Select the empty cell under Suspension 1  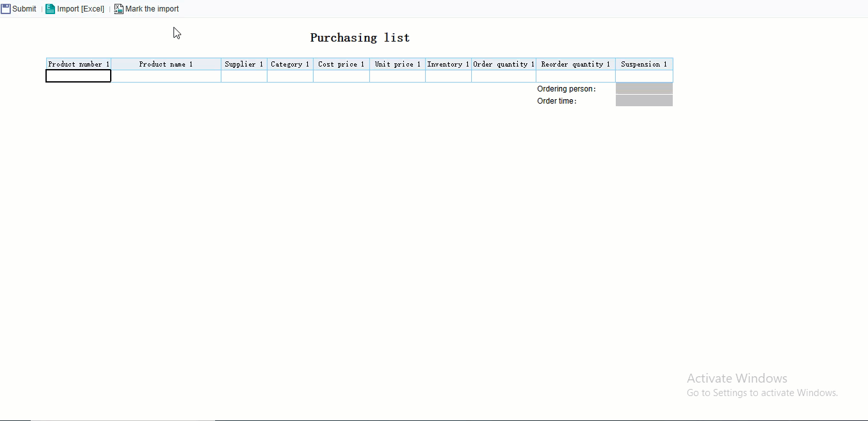tap(644, 76)
